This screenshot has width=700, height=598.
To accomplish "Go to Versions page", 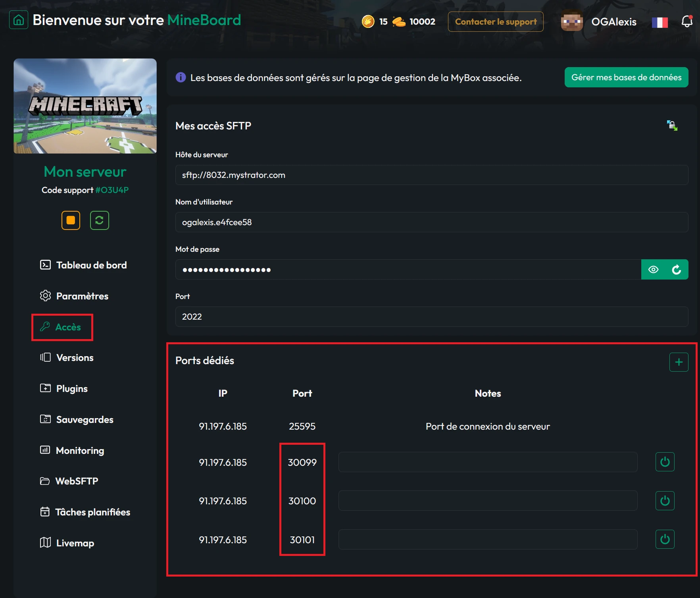I will pyautogui.click(x=67, y=357).
